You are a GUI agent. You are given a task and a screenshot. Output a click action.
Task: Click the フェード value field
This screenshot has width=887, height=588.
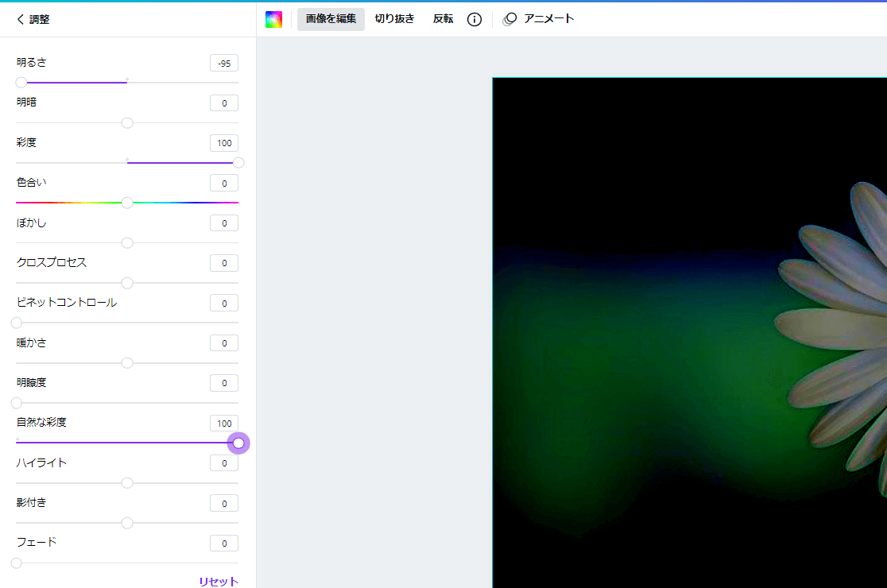tap(223, 543)
